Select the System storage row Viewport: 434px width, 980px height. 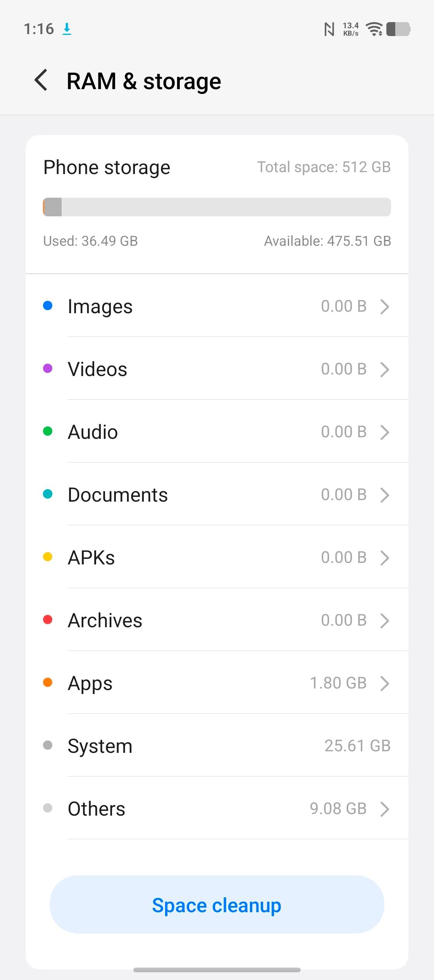[217, 745]
